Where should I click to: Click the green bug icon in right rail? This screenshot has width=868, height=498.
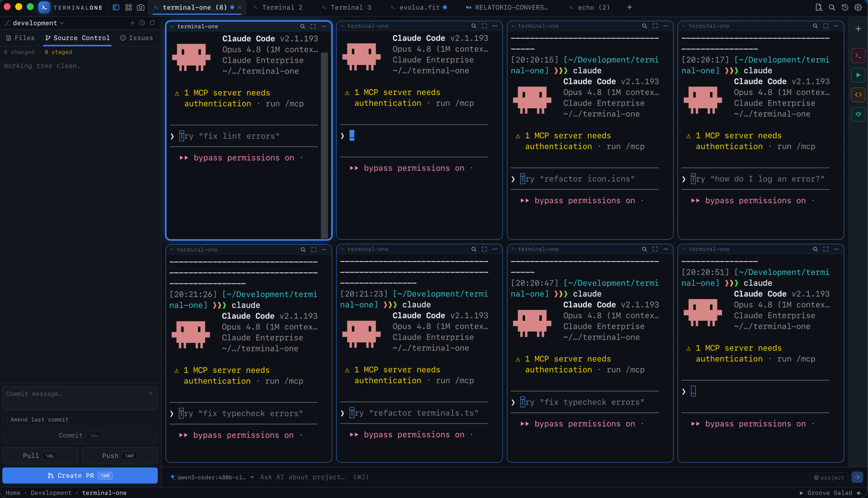point(858,114)
